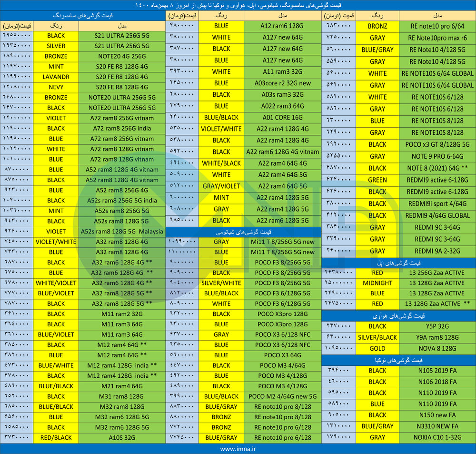Select the POCO x3 GT 8/128G 5G cell
The width and height of the screenshot is (476, 454).
tap(437, 144)
